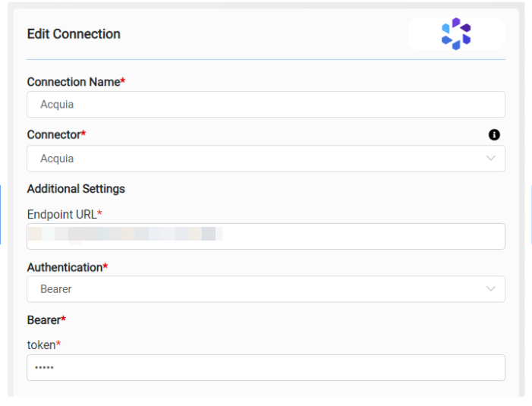Image resolution: width=532 pixels, height=406 pixels.
Task: Focus the Connection Name input field
Action: tap(266, 104)
